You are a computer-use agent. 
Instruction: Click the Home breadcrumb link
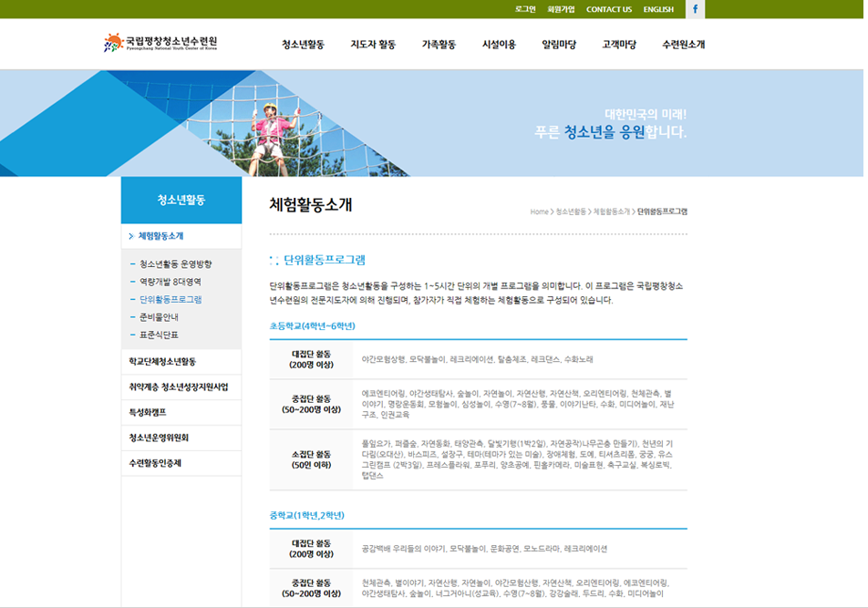[x=539, y=211]
